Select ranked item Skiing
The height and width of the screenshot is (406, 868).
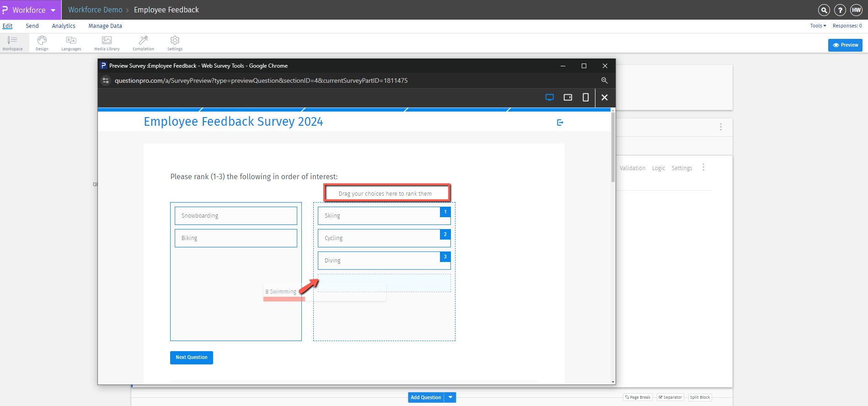click(x=384, y=216)
